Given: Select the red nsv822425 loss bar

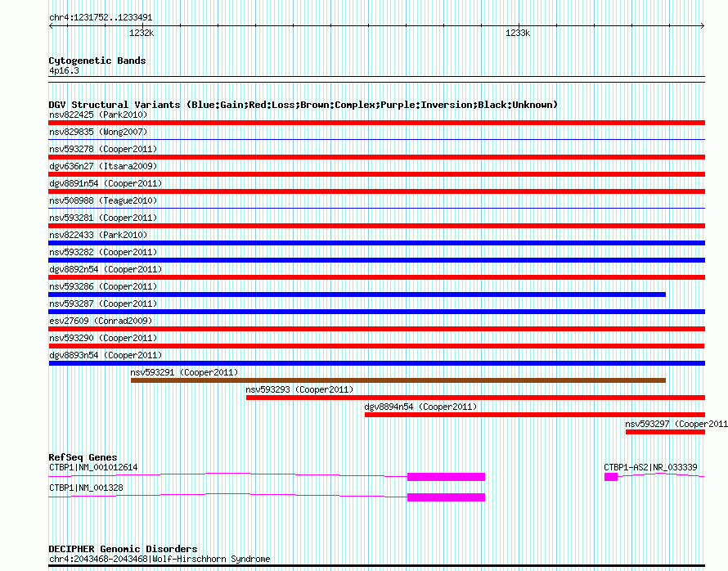Looking at the screenshot, I should (x=376, y=123).
